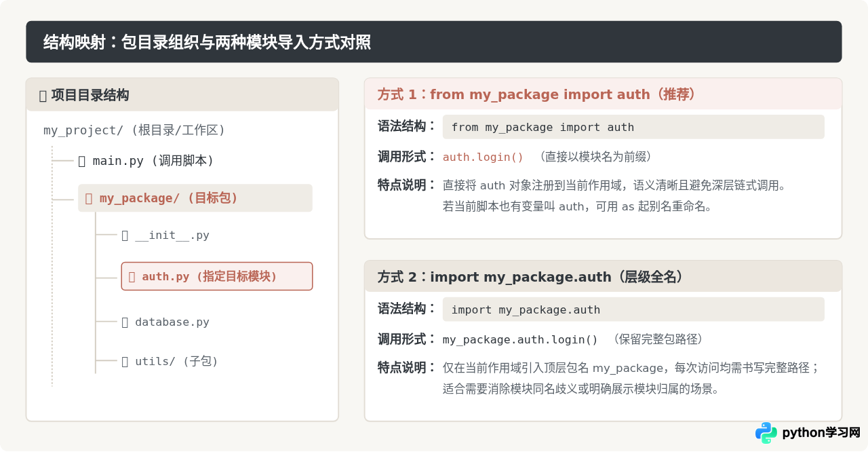
Task: Click the "调用形式:" label under 方式 2
Action: [407, 339]
